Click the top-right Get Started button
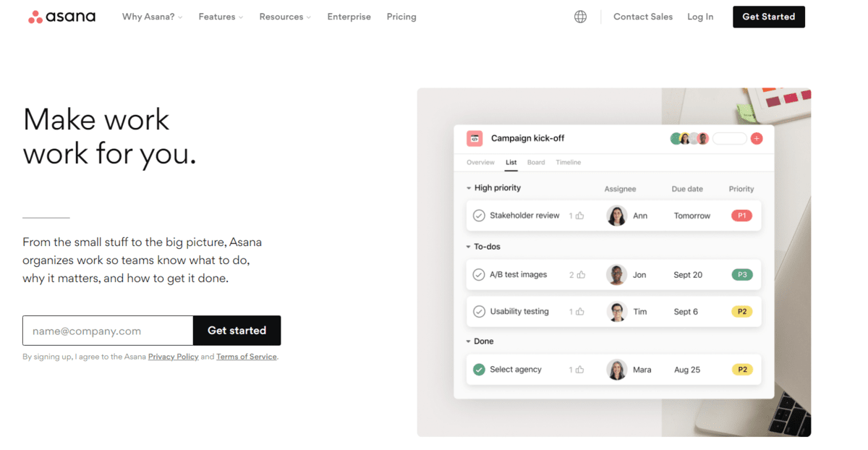This screenshot has height=450, width=868. coord(769,17)
